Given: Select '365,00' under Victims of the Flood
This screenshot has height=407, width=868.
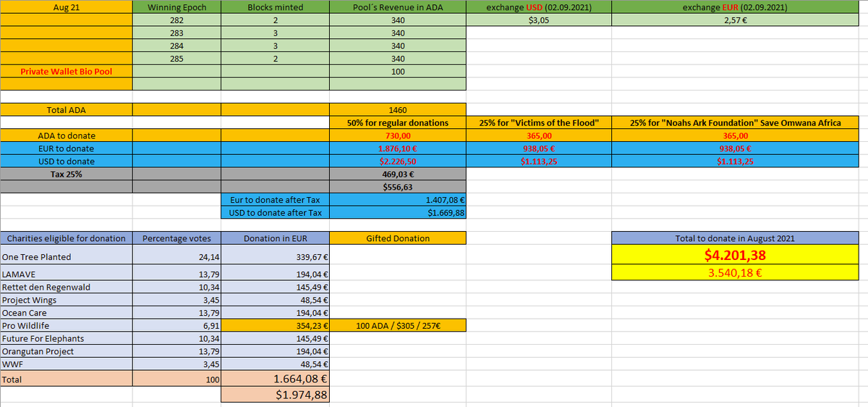Looking at the screenshot, I should pos(539,135).
